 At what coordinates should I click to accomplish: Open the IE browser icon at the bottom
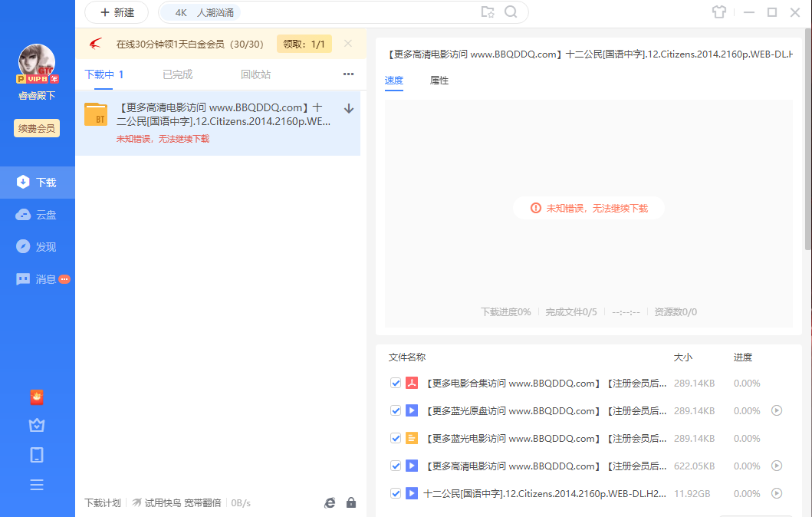[x=330, y=502]
